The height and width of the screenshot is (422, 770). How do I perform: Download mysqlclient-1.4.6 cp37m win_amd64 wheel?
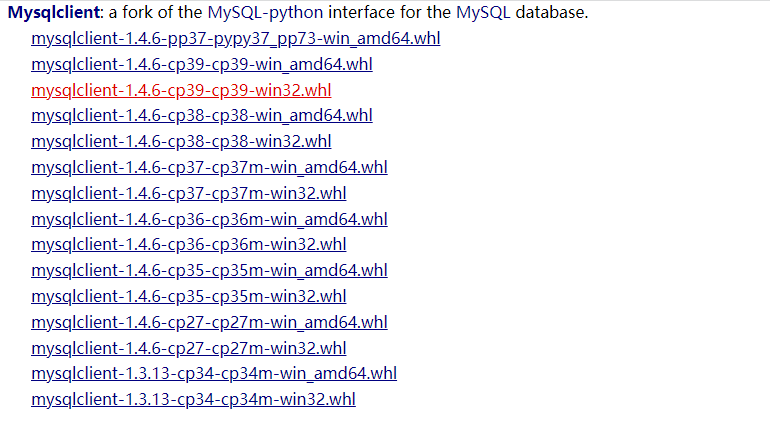(x=209, y=167)
